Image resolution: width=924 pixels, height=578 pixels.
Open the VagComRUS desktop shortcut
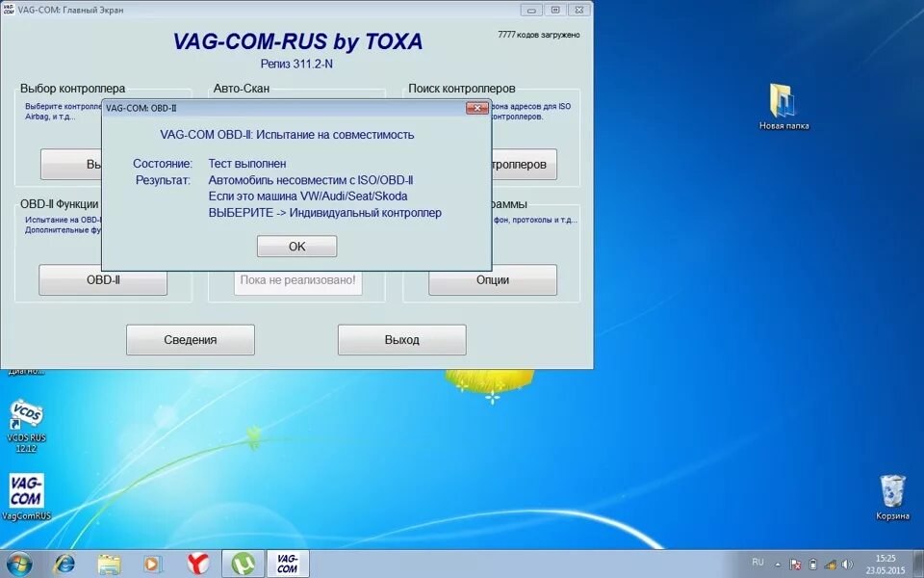tap(27, 497)
